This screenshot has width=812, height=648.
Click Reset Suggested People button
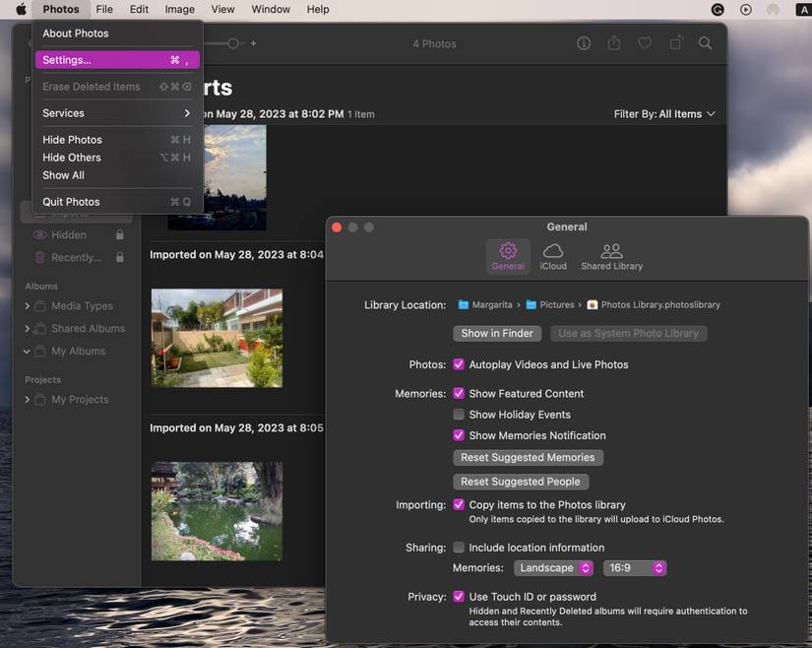521,482
